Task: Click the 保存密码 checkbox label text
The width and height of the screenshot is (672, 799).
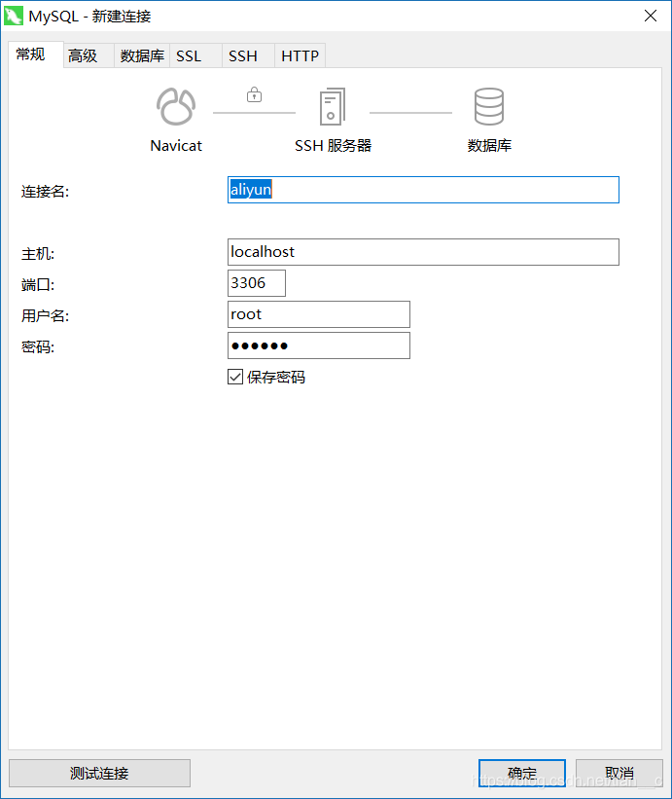Action: (x=276, y=377)
